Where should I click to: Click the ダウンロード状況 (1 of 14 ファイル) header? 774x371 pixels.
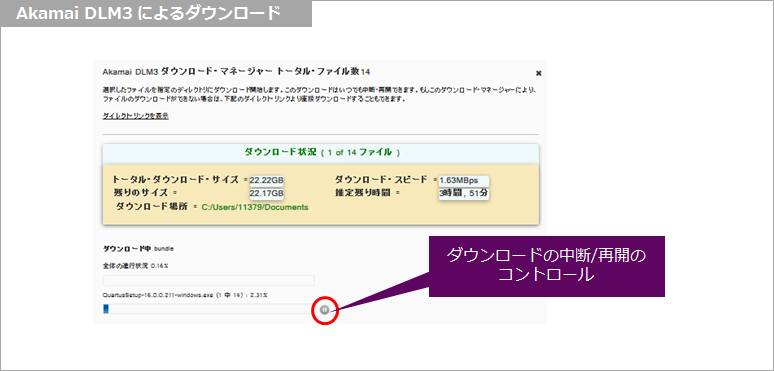321,152
